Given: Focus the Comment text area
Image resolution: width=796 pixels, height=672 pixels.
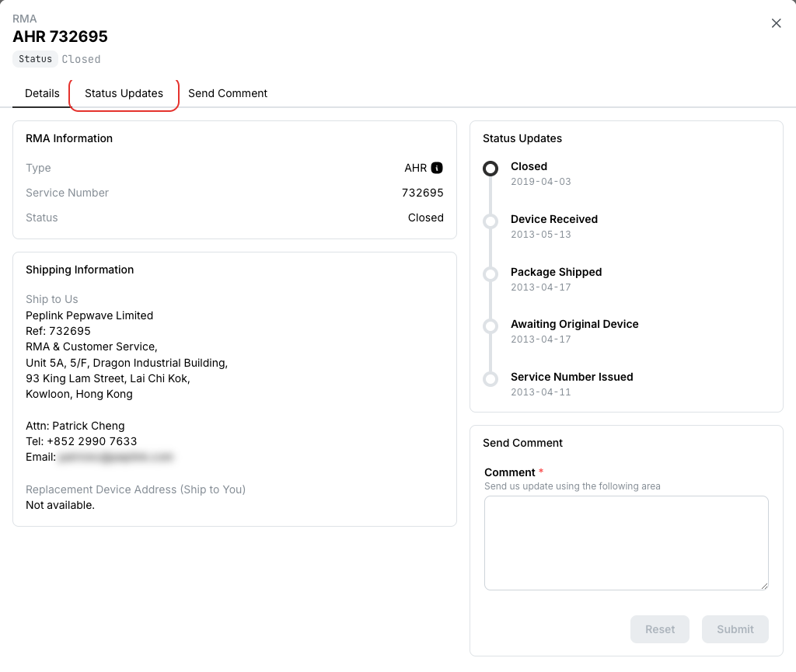Looking at the screenshot, I should [627, 543].
